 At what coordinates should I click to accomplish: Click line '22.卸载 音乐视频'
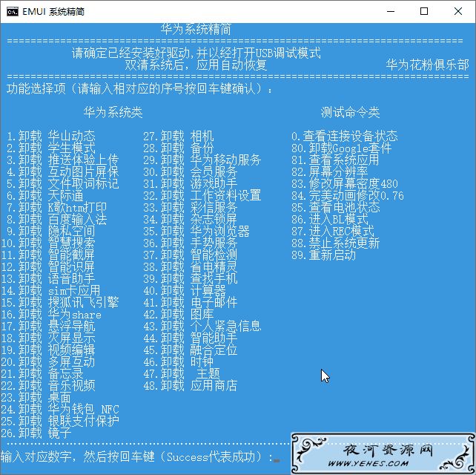click(48, 385)
